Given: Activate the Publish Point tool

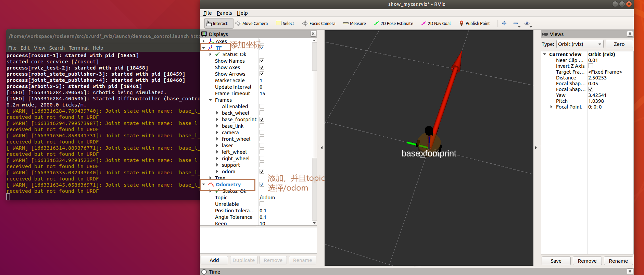Looking at the screenshot, I should pyautogui.click(x=475, y=23).
